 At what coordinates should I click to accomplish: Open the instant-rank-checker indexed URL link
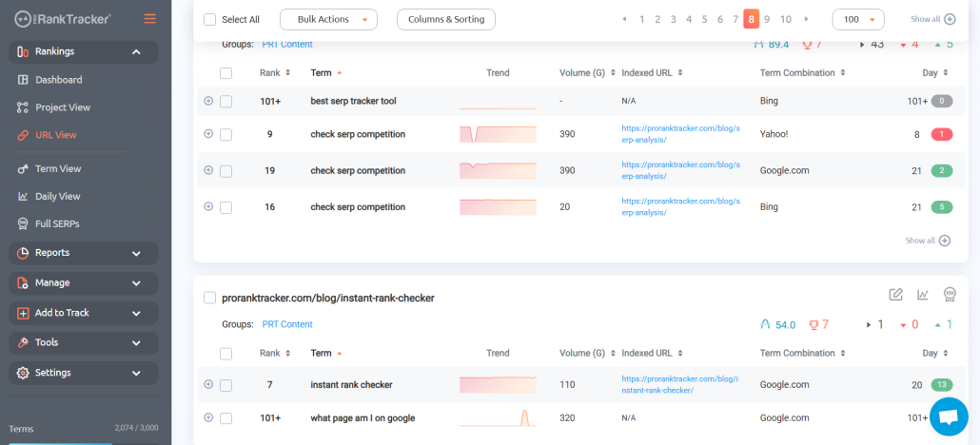(x=680, y=384)
